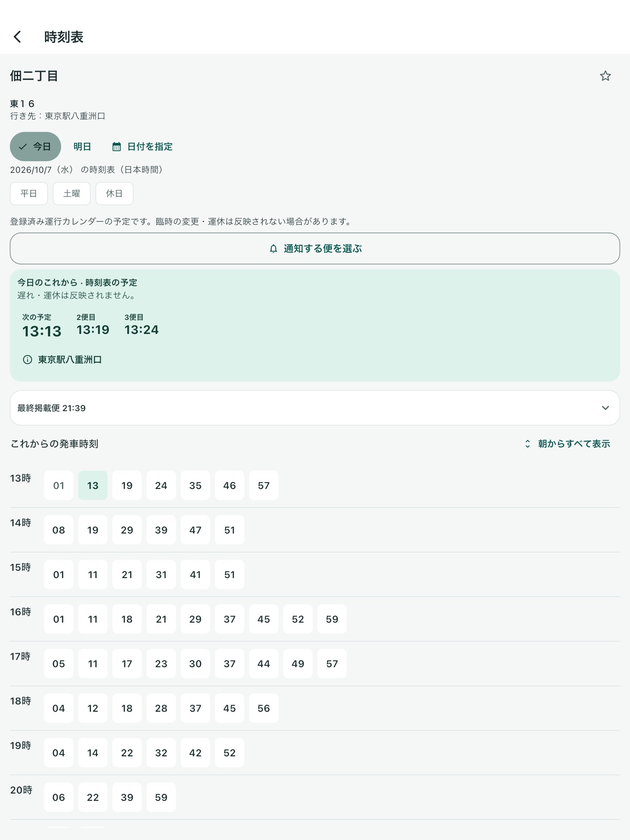Image resolution: width=630 pixels, height=840 pixels.
Task: Select the 14 departure in 19時 row
Action: [93, 753]
